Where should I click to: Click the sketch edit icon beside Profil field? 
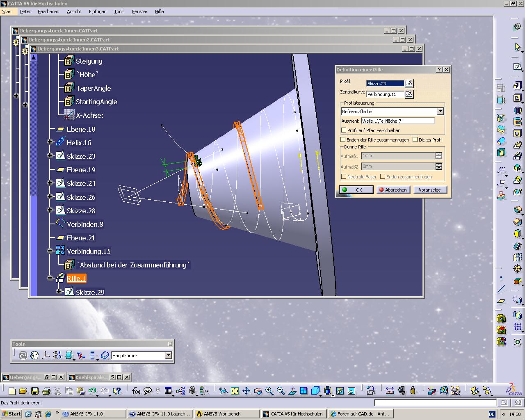(x=409, y=84)
